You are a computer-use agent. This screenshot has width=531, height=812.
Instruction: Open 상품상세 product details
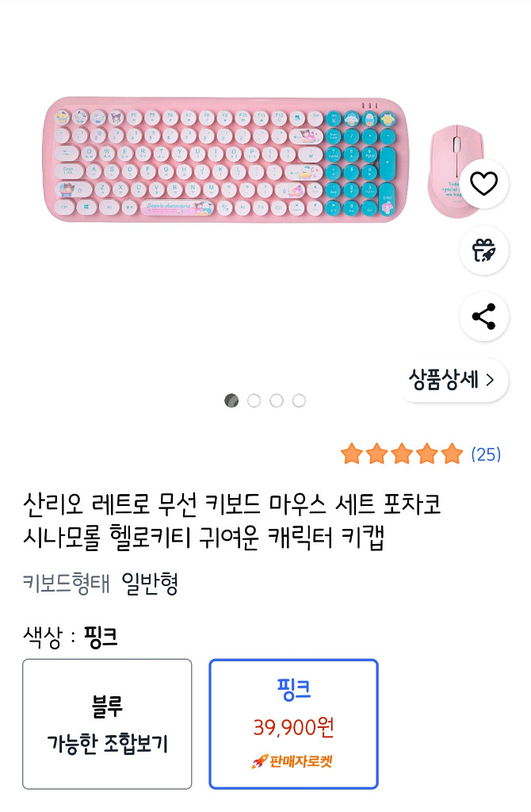pyautogui.click(x=452, y=380)
